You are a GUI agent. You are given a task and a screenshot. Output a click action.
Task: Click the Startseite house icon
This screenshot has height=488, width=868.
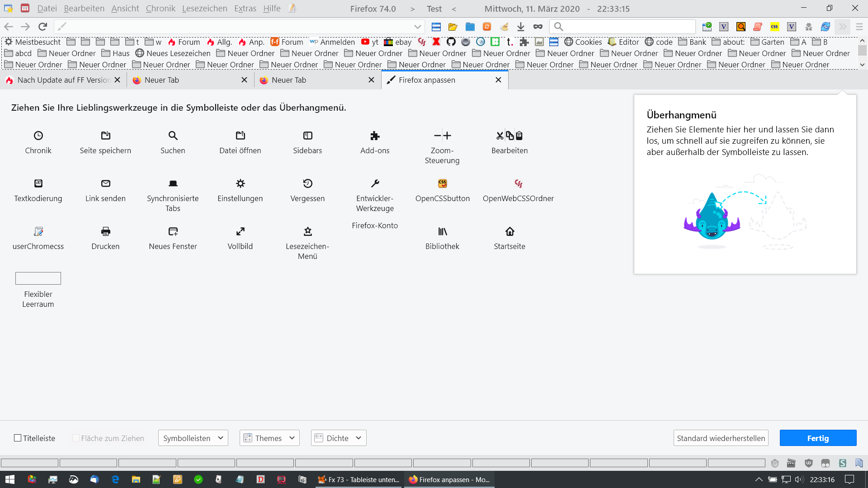509,231
